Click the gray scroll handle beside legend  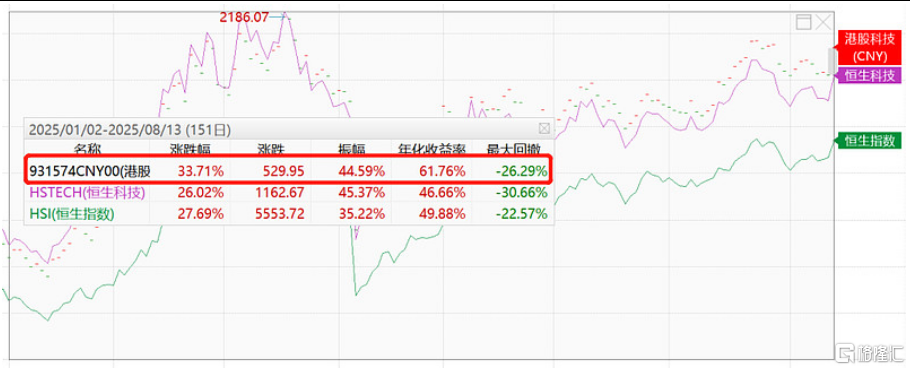[x=832, y=60]
